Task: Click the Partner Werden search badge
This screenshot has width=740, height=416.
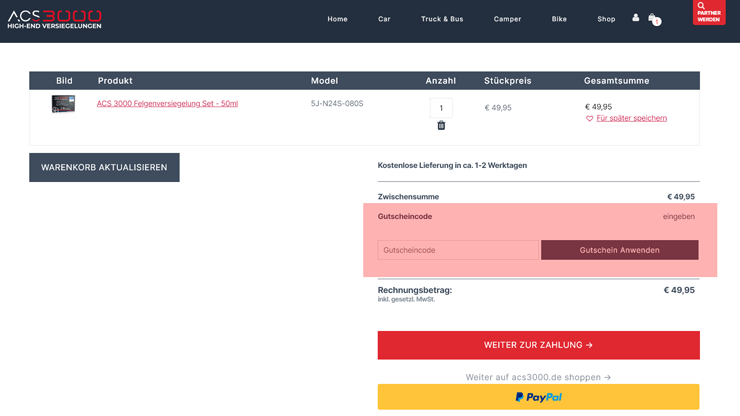Action: click(x=709, y=12)
